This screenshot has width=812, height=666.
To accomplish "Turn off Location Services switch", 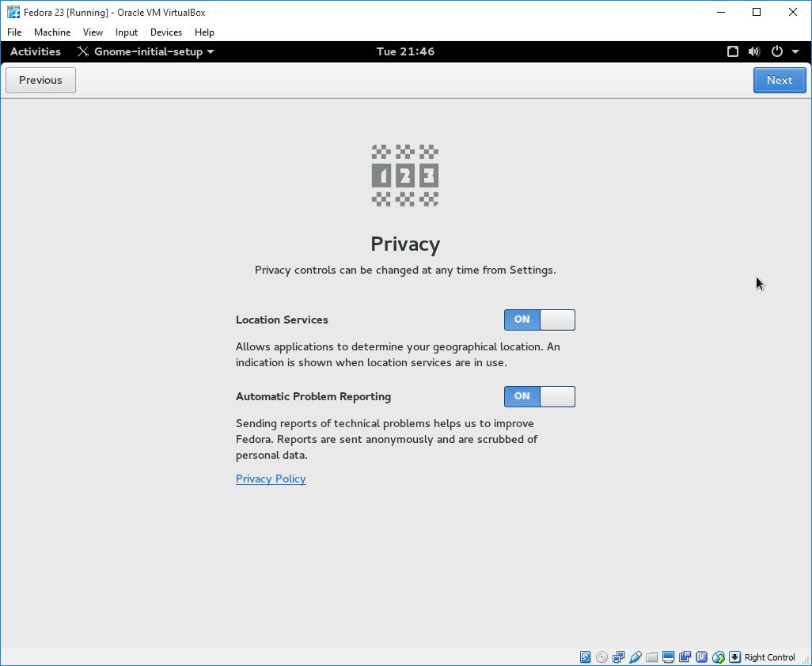I will click(x=540, y=320).
